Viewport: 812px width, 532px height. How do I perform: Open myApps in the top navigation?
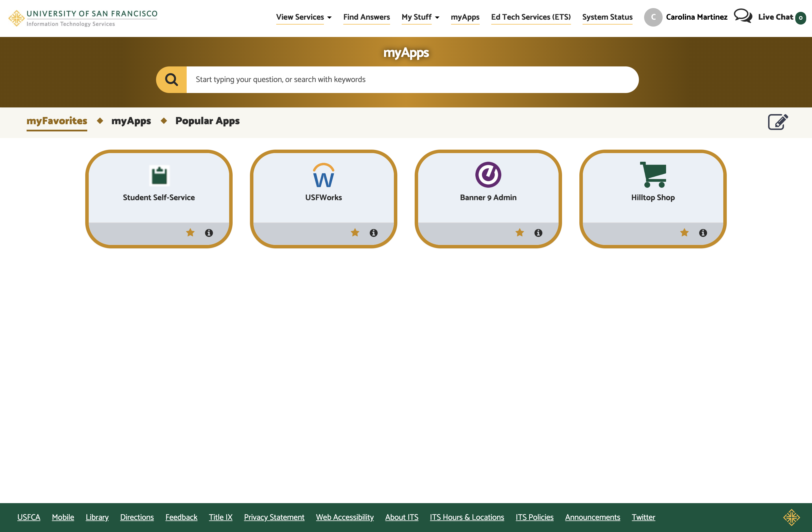coord(465,17)
